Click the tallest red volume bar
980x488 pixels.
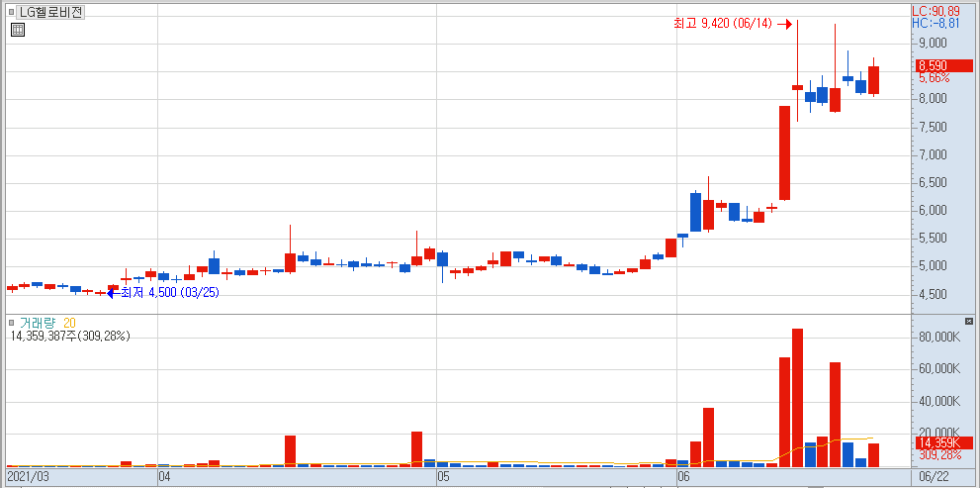tap(797, 398)
